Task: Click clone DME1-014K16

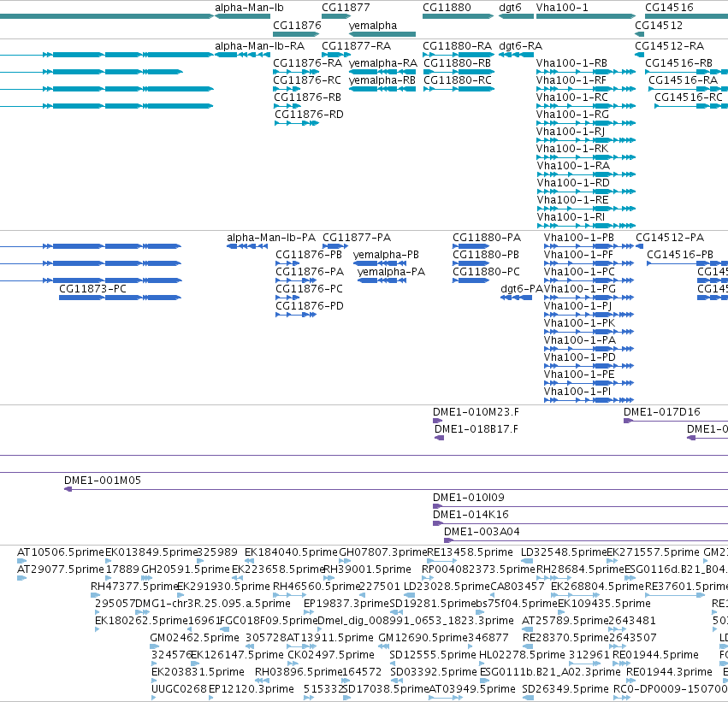Action: 471,515
